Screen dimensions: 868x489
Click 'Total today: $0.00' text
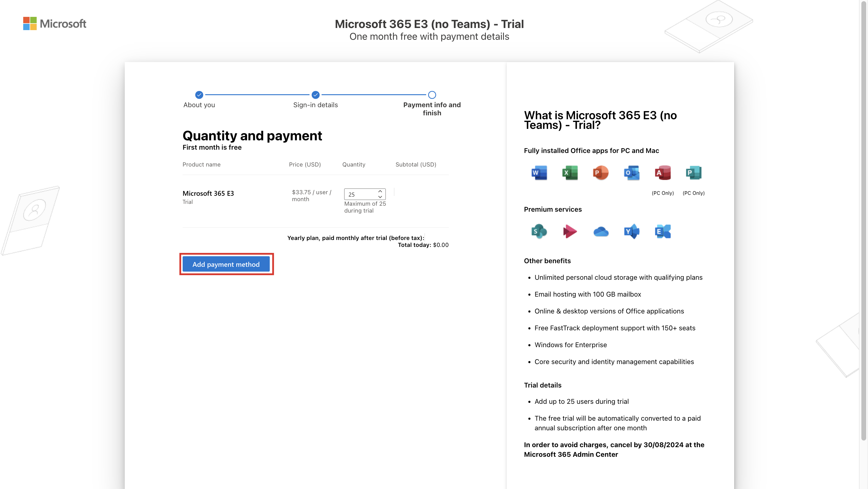tap(423, 245)
